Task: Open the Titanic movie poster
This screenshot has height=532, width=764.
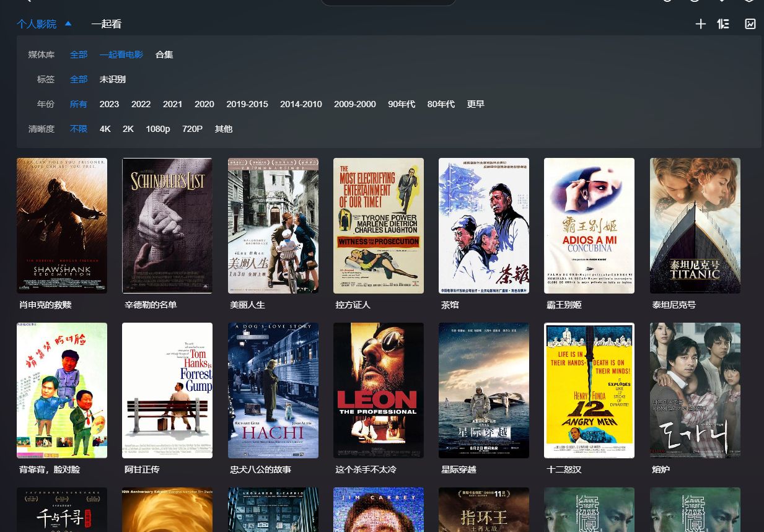Action: (x=695, y=225)
